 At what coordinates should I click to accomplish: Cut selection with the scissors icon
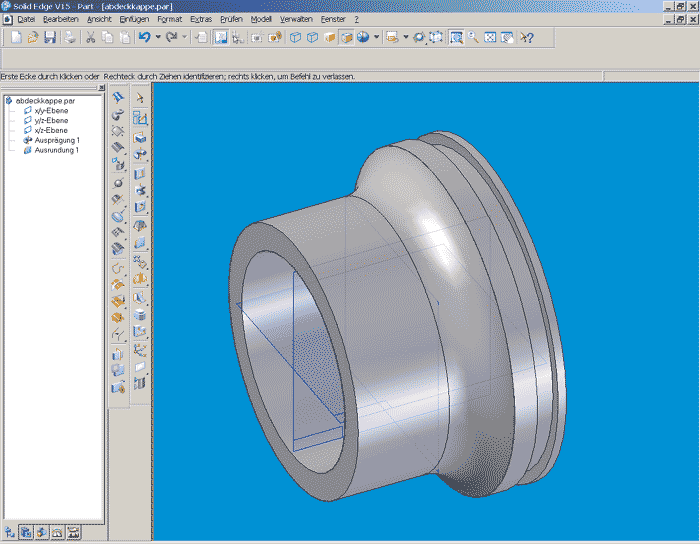click(91, 37)
